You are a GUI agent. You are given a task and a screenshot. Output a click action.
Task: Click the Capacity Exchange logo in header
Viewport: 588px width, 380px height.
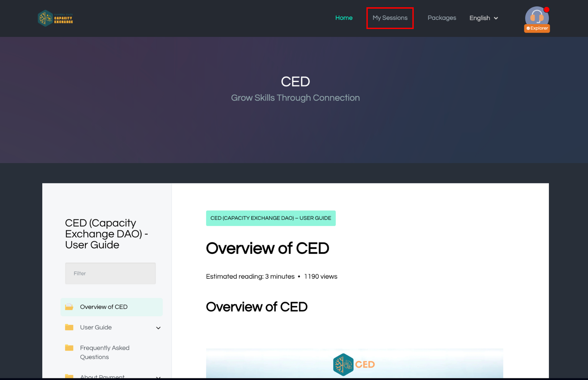pos(55,18)
